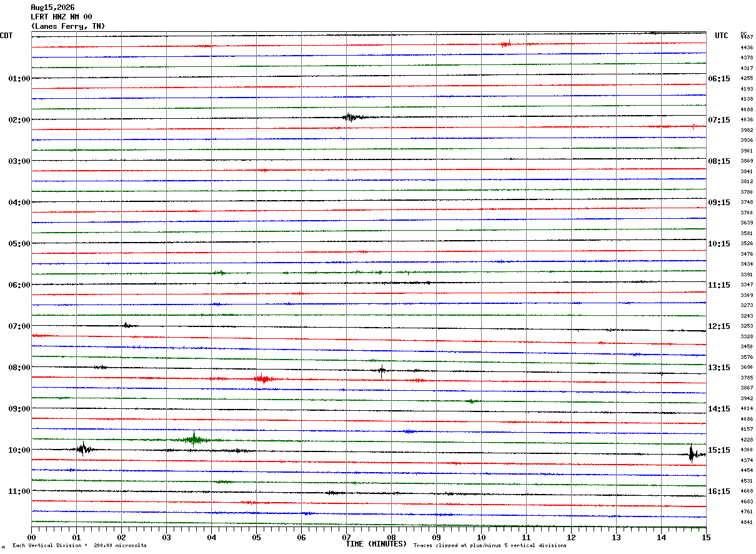Click DC offset value 3690
756x554 pixels.
click(747, 367)
